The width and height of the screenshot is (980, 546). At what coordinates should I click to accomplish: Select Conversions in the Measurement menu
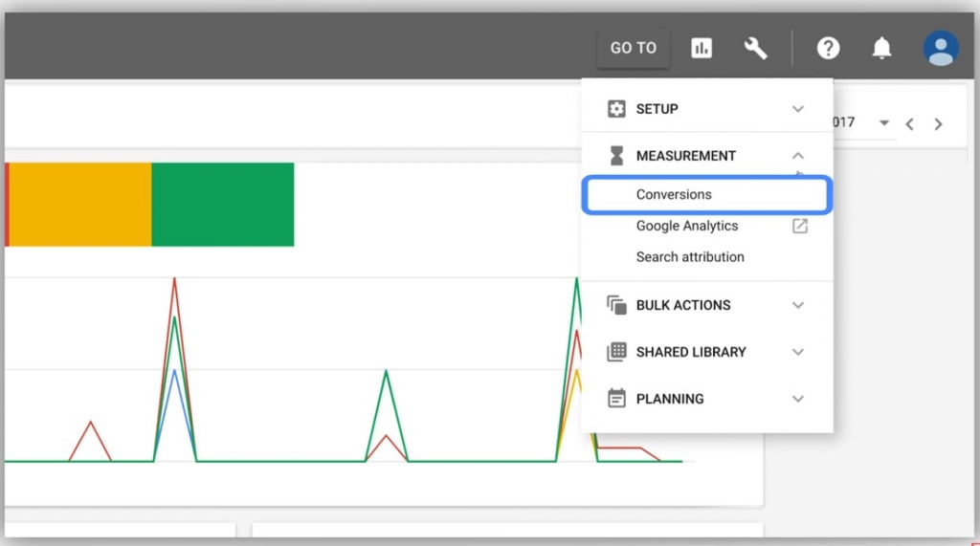707,195
